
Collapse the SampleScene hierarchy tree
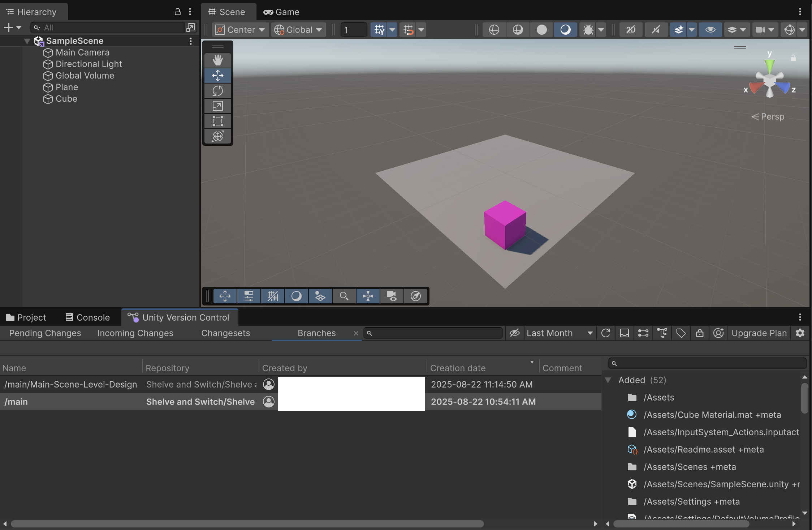click(27, 41)
